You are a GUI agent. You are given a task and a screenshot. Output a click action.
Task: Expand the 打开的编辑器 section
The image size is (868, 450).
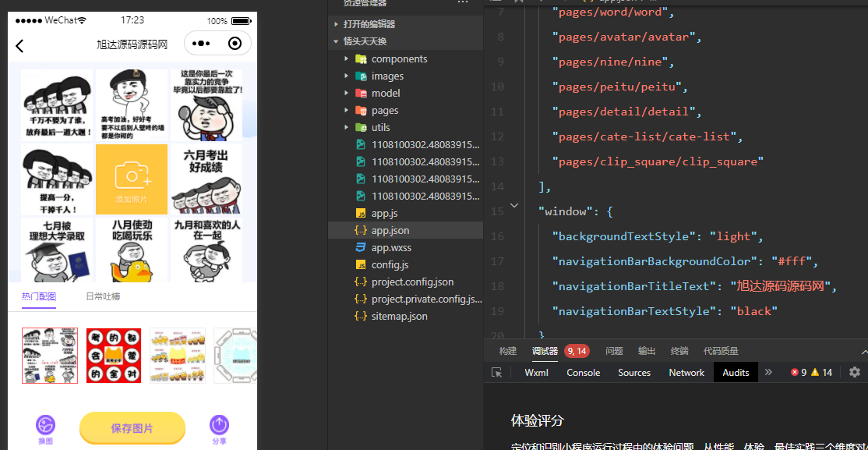336,24
